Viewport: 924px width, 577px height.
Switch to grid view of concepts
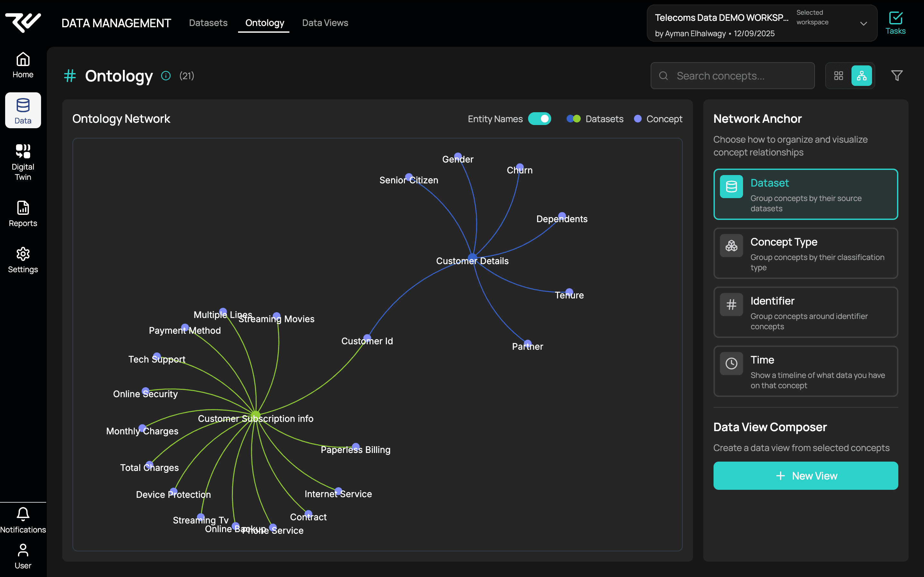[839, 76]
